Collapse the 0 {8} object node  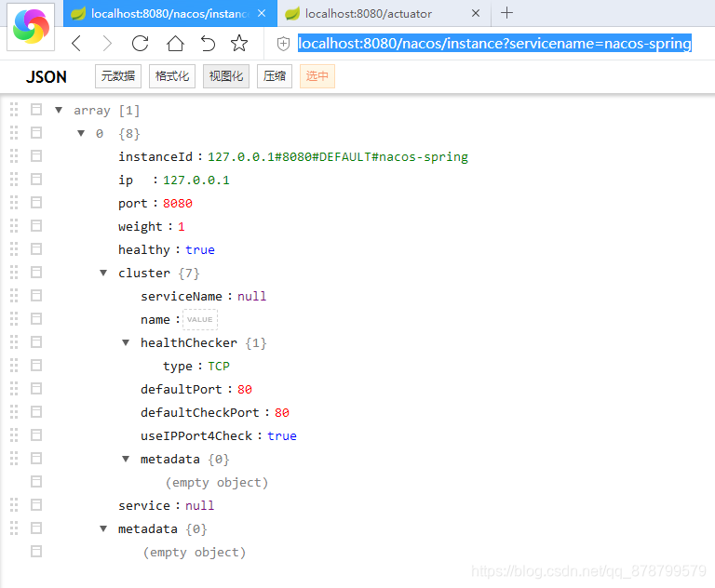(81, 133)
